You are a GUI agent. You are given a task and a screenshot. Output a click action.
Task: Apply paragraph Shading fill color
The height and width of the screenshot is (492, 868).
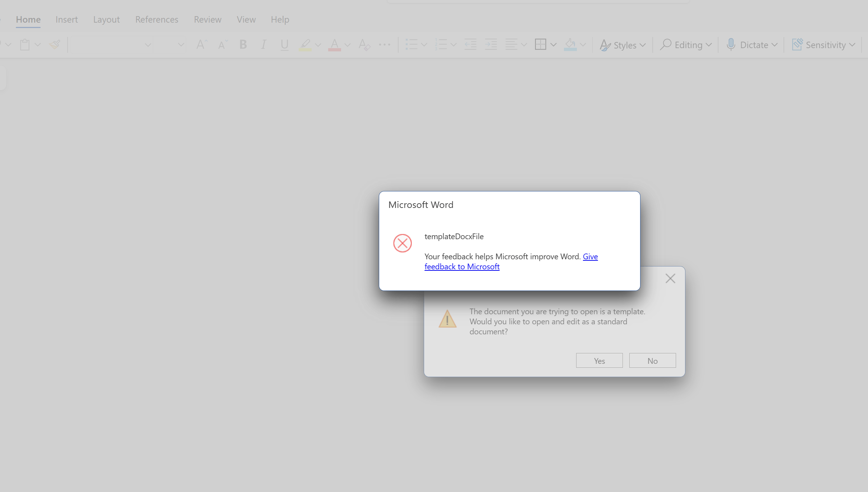570,45
